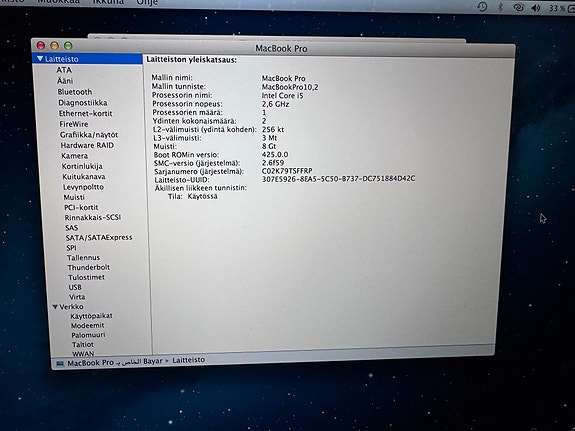Viewport: 575px width, 431px height.
Task: Click the MacBook Pro computer icon in path bar
Action: (x=60, y=363)
